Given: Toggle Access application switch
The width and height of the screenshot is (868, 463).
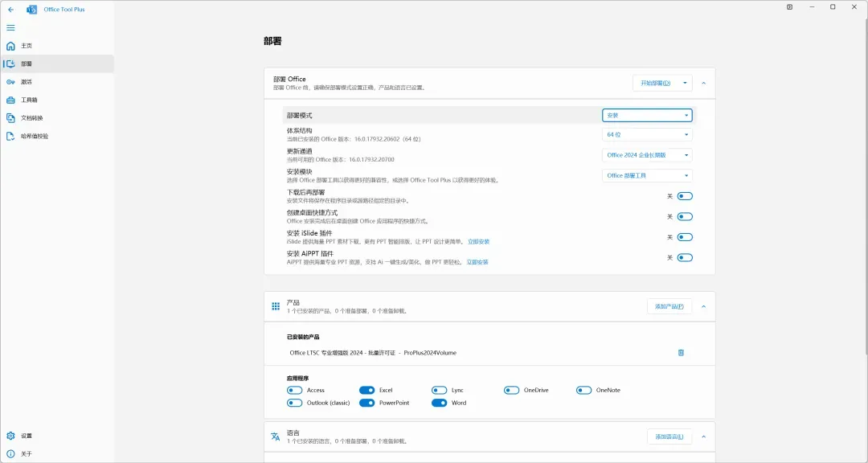Looking at the screenshot, I should click(294, 391).
